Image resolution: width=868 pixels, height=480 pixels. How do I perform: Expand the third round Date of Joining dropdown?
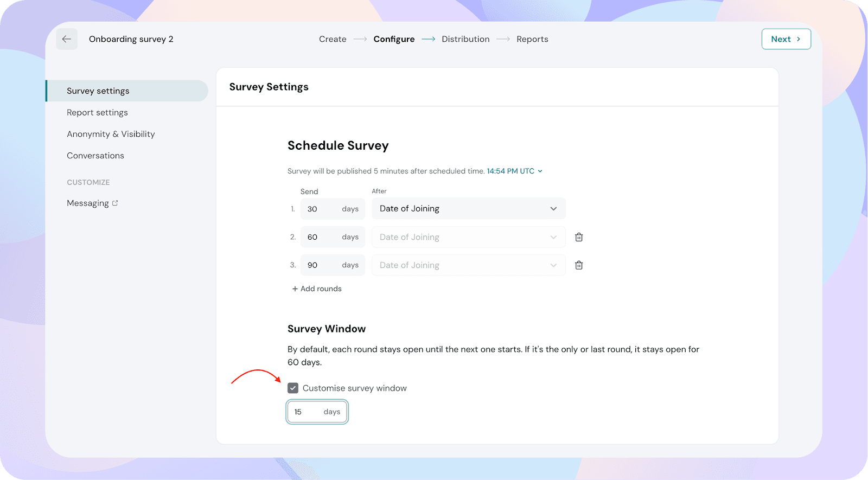468,265
